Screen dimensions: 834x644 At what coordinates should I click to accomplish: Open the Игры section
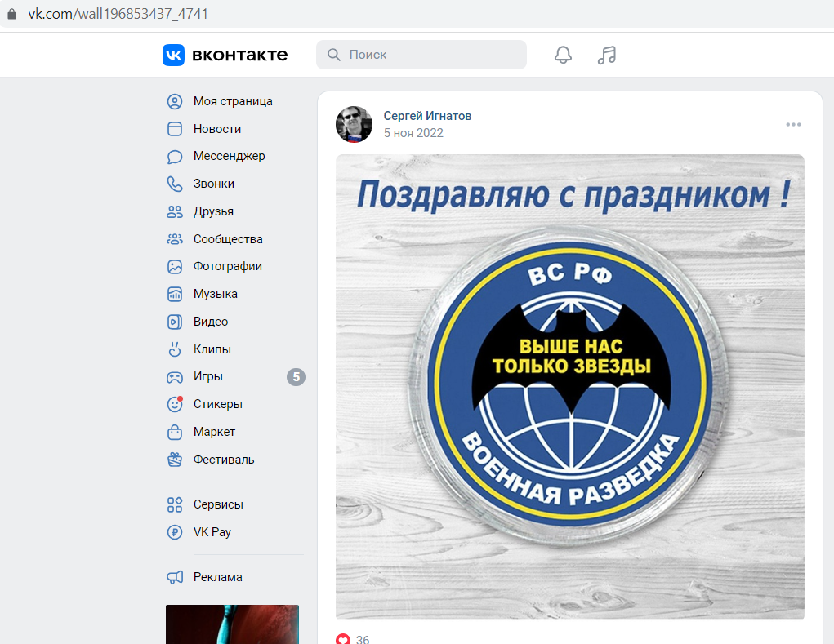click(208, 376)
